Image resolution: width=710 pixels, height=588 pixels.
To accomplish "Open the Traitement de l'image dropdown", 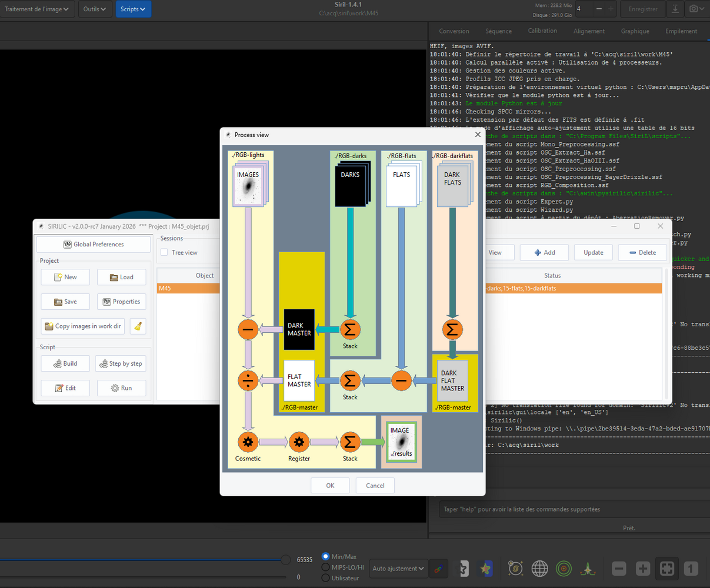I will point(37,9).
